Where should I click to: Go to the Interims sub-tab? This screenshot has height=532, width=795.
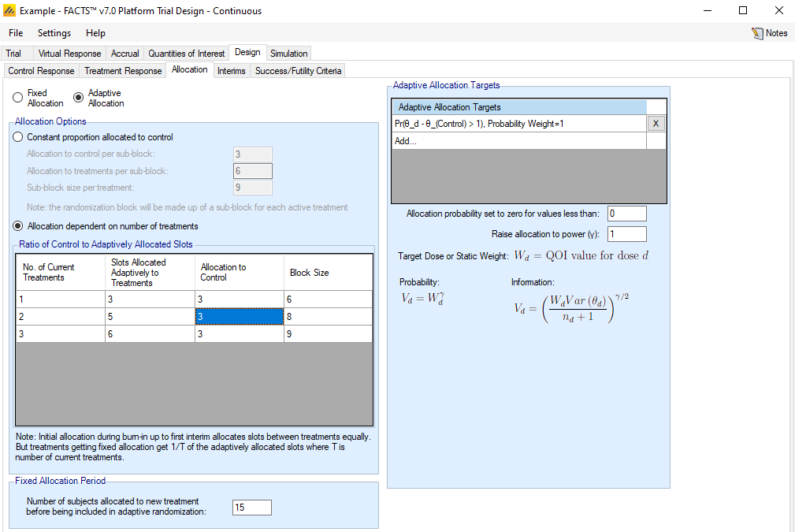tap(232, 71)
